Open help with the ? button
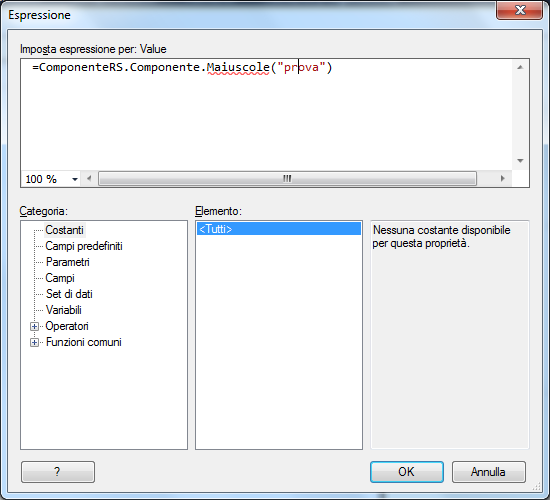 [58, 472]
